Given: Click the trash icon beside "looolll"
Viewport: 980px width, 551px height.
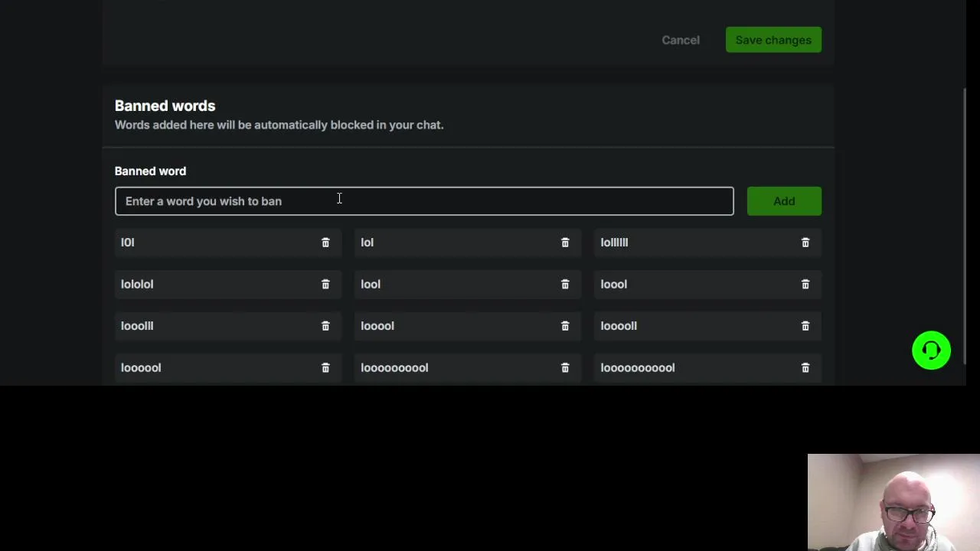Looking at the screenshot, I should click(x=325, y=326).
